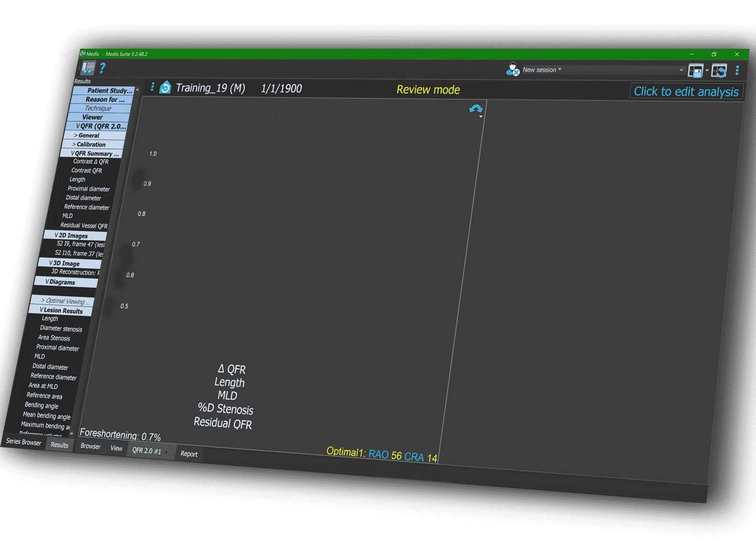Open the New session dropdown
Screen dimensions: 756x552
(681, 70)
